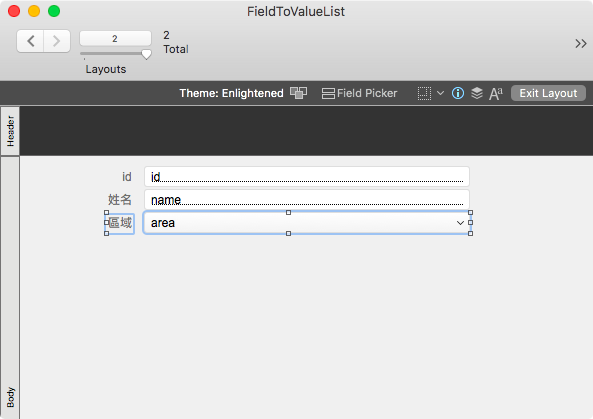Open the area field dropdown arrow
Screen dimensions: 593x419
[x=460, y=223]
